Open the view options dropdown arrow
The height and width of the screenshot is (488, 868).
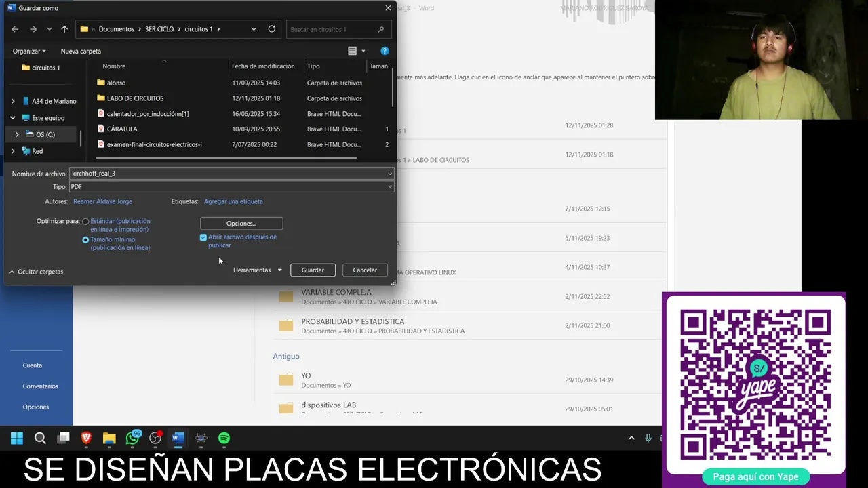click(363, 51)
